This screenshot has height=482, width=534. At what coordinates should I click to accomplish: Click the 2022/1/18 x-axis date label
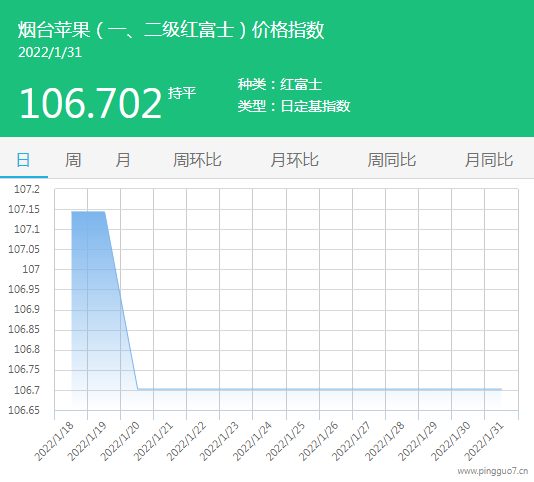(54, 441)
